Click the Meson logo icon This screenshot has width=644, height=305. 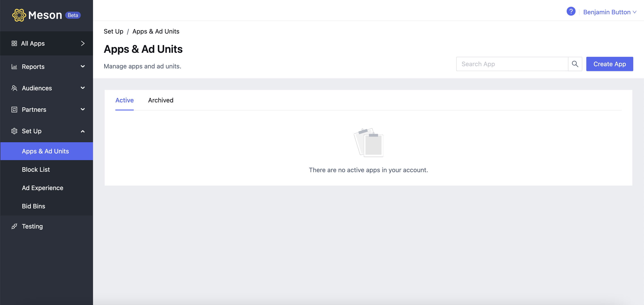click(19, 15)
